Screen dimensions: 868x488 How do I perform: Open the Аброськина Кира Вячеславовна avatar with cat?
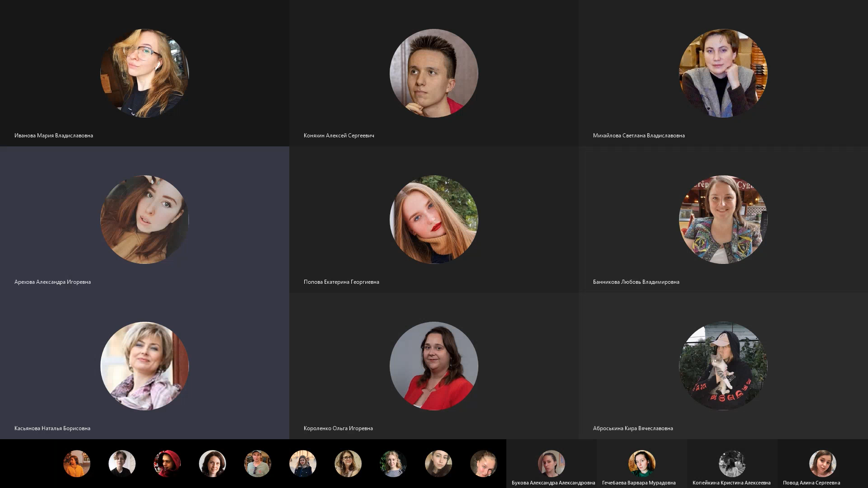pyautogui.click(x=723, y=366)
